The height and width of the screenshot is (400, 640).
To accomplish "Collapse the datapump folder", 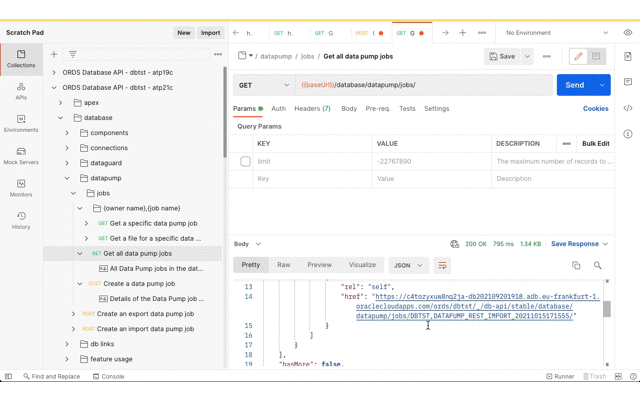I will coord(67,178).
